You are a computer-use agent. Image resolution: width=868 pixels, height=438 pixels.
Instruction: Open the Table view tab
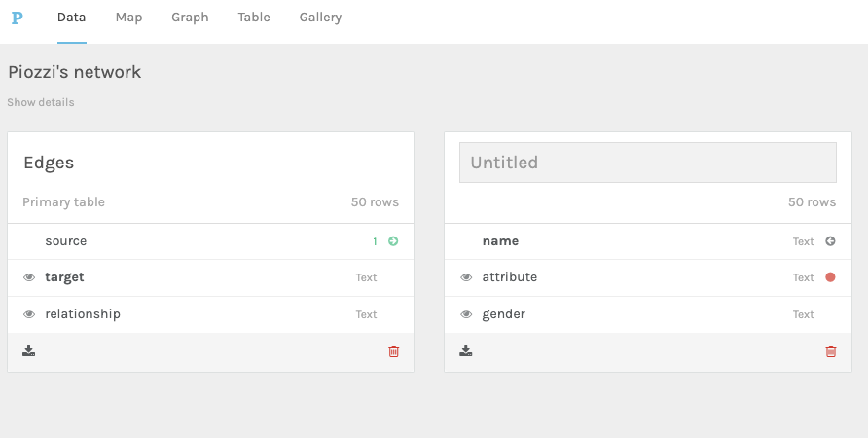pyautogui.click(x=254, y=18)
